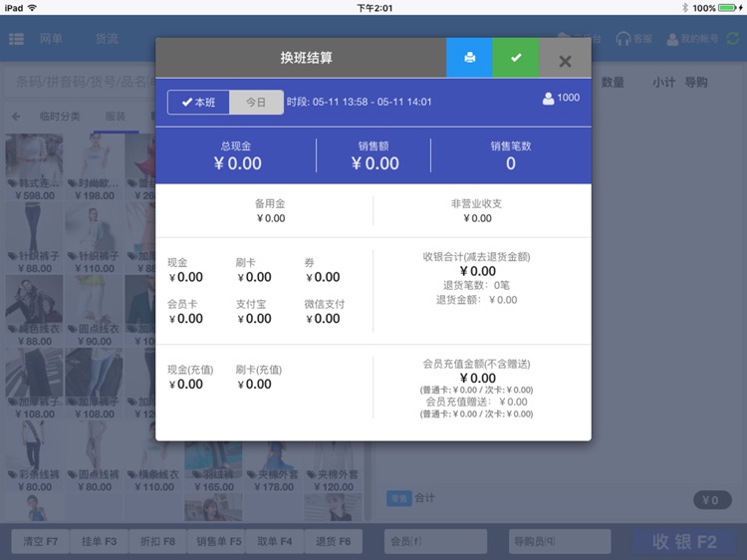Select the 圆点线裤 product thumbnail

95,444
